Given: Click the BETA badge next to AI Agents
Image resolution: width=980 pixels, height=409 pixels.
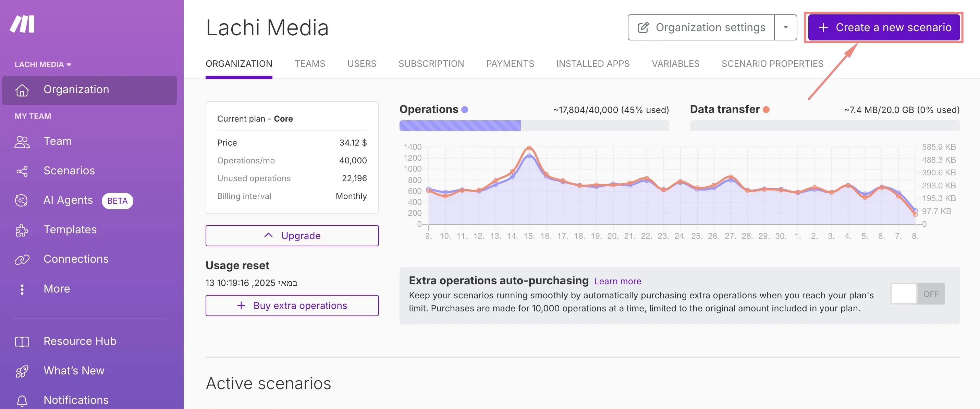Looking at the screenshot, I should tap(117, 201).
